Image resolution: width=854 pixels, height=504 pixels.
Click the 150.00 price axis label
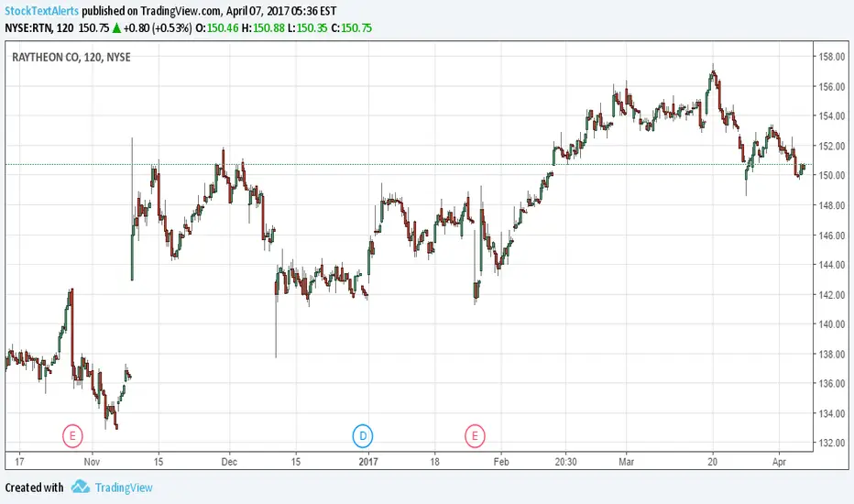pyautogui.click(x=832, y=175)
